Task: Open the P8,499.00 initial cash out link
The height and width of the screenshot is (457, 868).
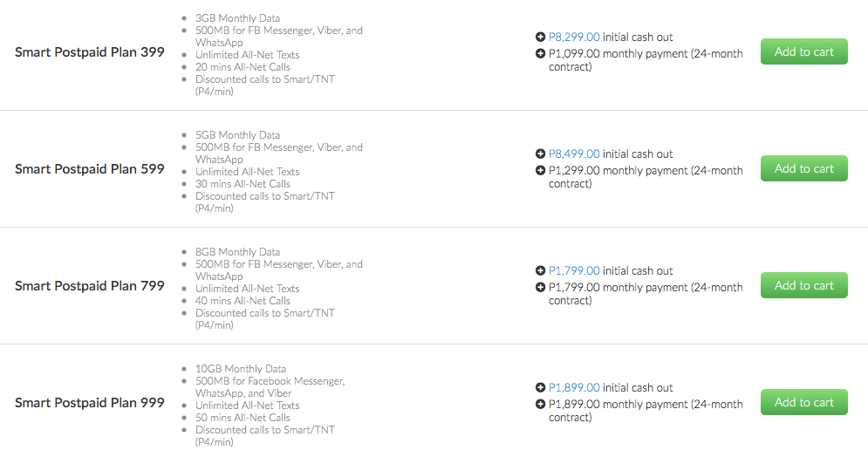Action: 574,154
